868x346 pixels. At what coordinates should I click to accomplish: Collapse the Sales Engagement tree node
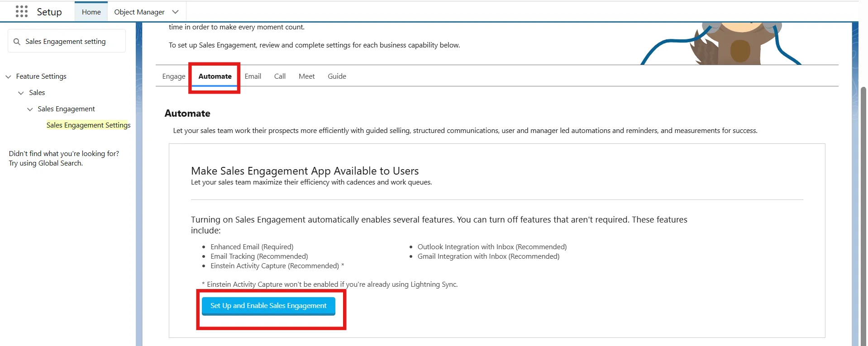click(x=30, y=109)
